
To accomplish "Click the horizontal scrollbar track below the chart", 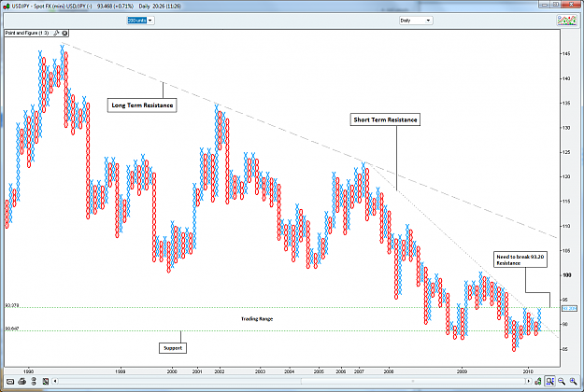I will (292, 381).
